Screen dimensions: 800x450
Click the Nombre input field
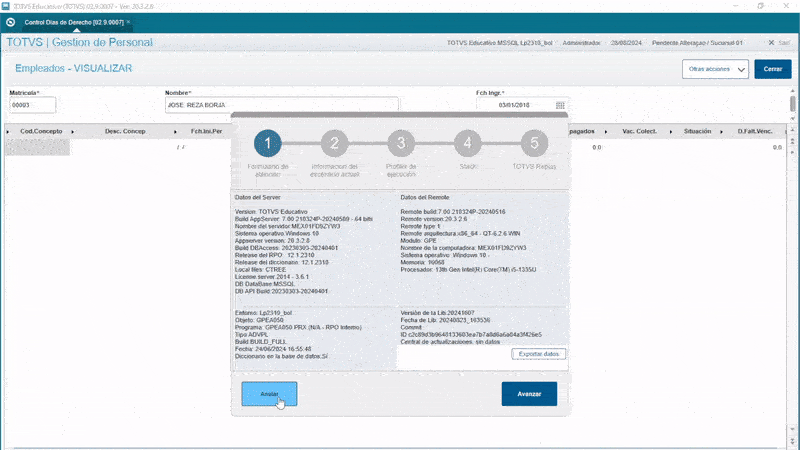pos(282,105)
